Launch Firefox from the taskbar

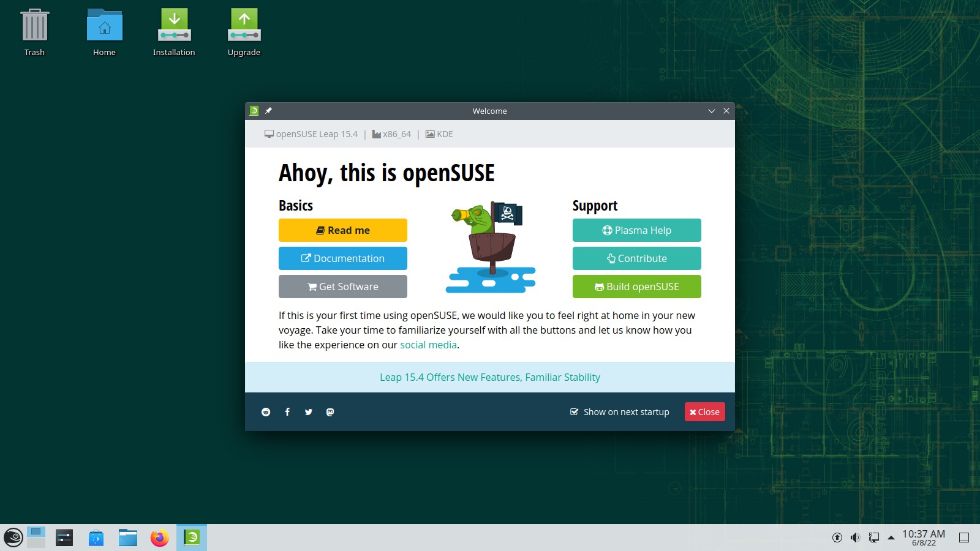pos(160,538)
